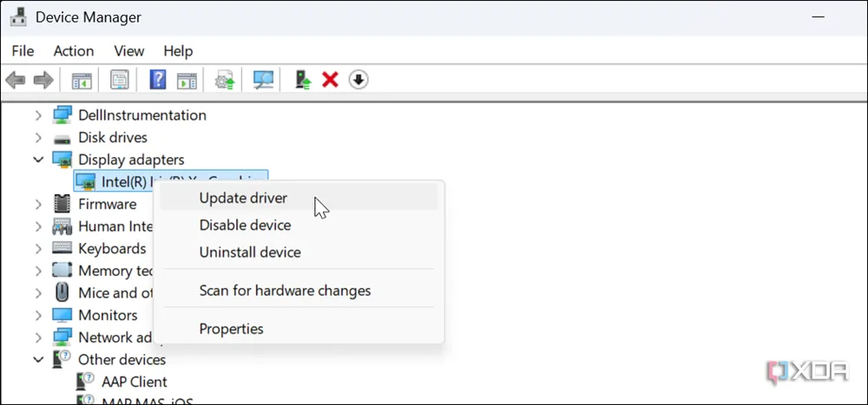Click Update device driver toolbar icon

[x=303, y=81]
